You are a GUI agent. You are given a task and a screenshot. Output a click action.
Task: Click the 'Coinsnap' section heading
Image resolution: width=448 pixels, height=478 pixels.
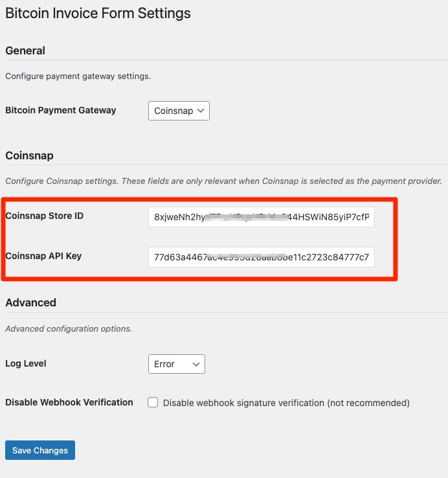tap(29, 155)
